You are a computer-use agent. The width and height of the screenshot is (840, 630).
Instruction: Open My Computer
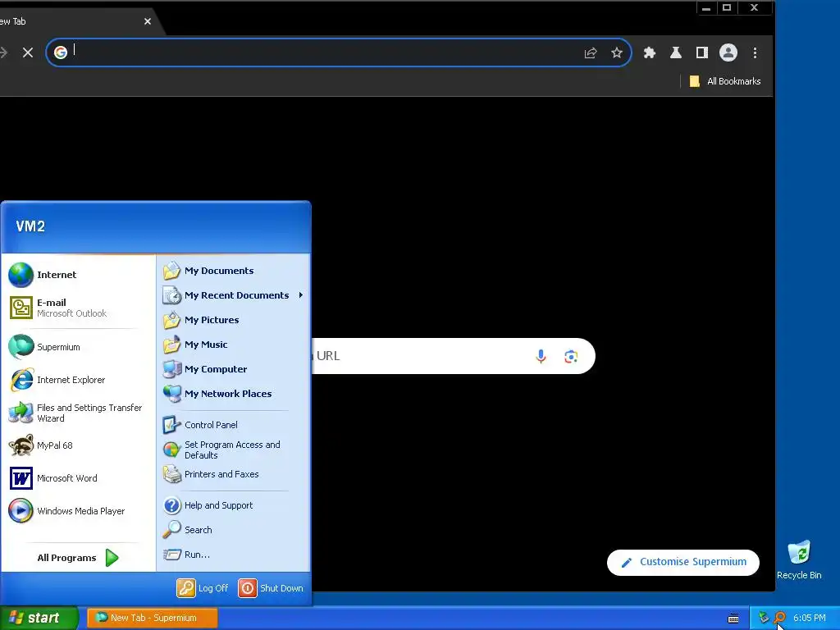pos(233,369)
